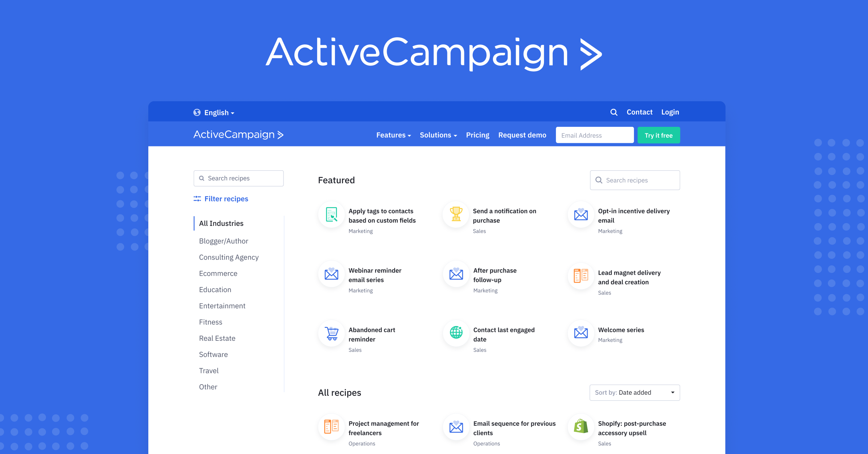Click the after purchase follow-up email icon

pyautogui.click(x=456, y=275)
